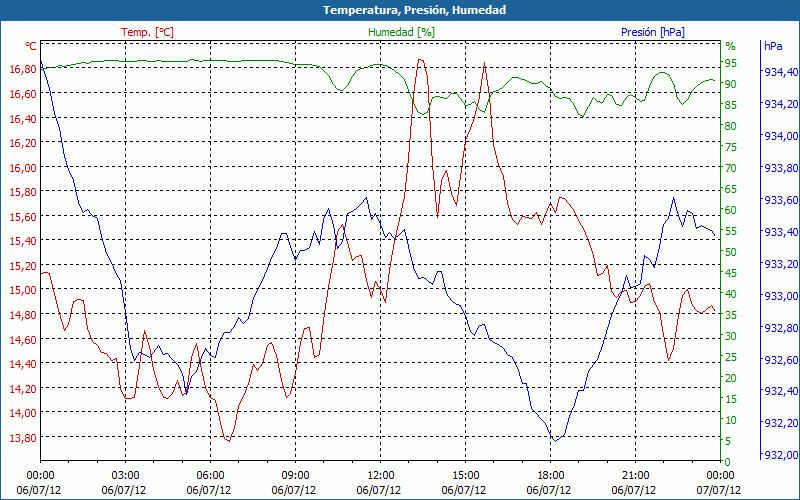Image resolution: width=800 pixels, height=500 pixels.
Task: Click time axis label '18:00'
Action: point(551,476)
